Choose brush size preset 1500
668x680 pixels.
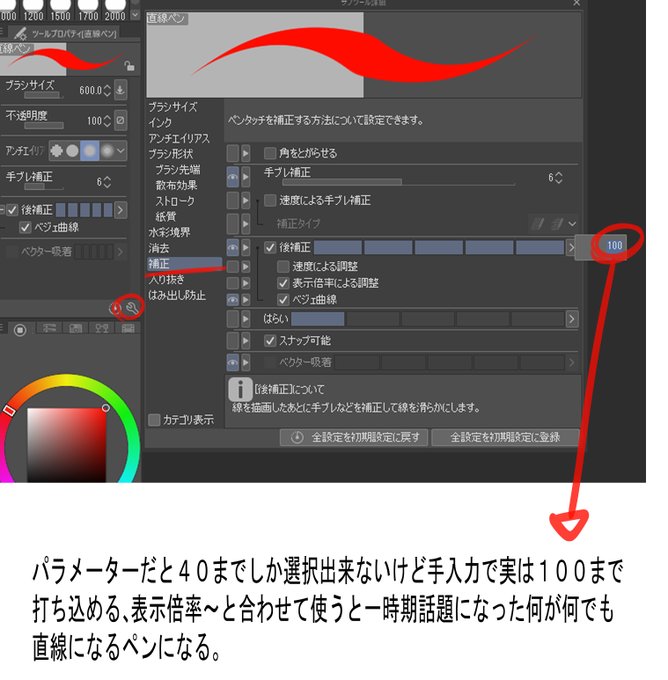tap(60, 11)
